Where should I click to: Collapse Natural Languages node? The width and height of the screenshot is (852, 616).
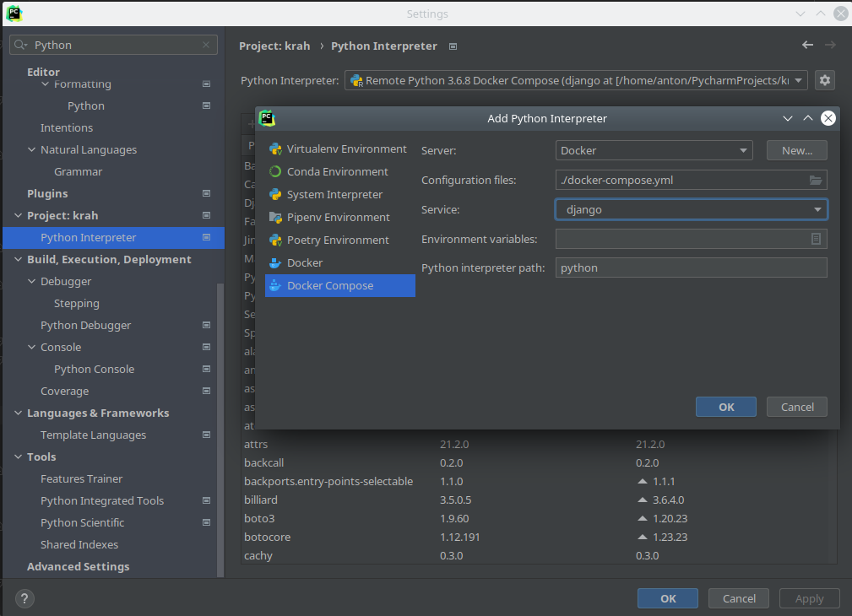pos(31,150)
